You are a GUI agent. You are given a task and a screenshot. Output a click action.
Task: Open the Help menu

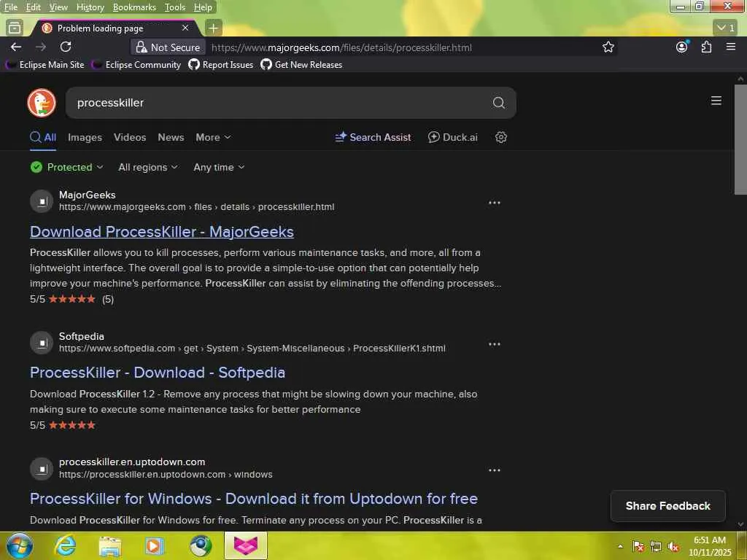[x=203, y=7]
